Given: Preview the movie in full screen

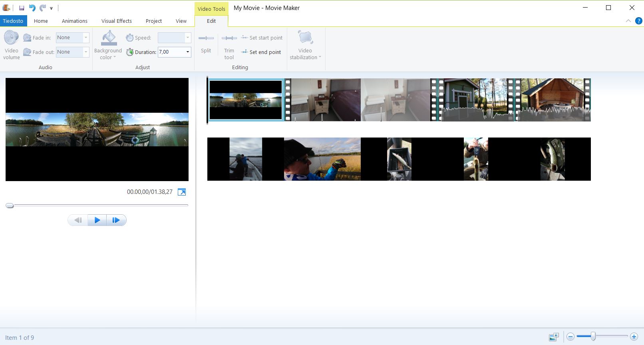Looking at the screenshot, I should tap(182, 192).
